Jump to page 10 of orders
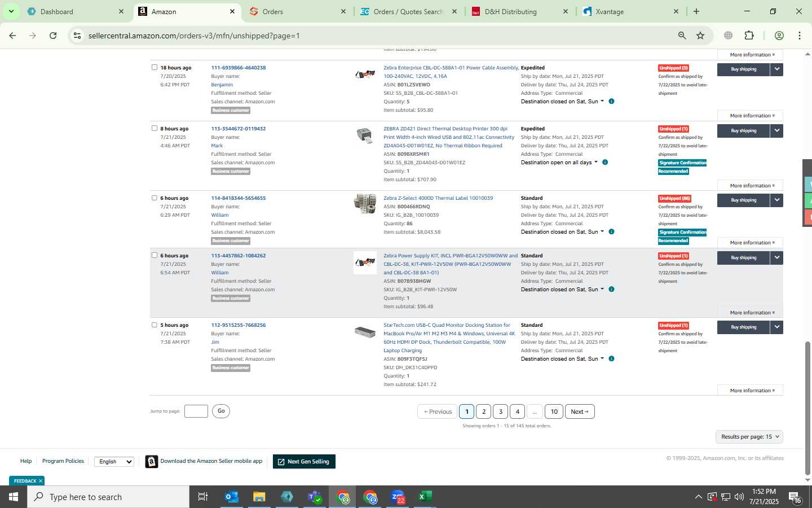The image size is (812, 508). pyautogui.click(x=554, y=411)
